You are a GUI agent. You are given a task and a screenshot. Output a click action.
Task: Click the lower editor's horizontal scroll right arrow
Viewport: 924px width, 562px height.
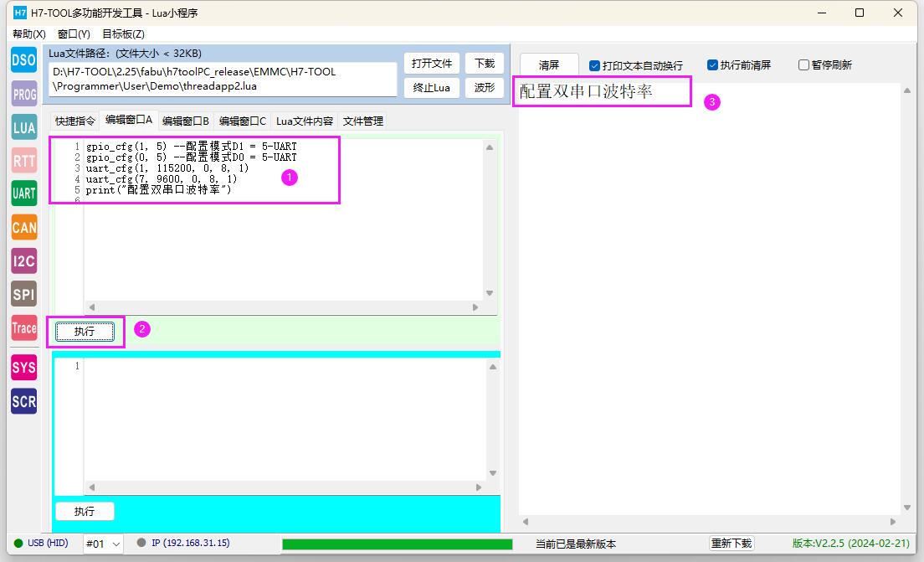click(x=479, y=487)
